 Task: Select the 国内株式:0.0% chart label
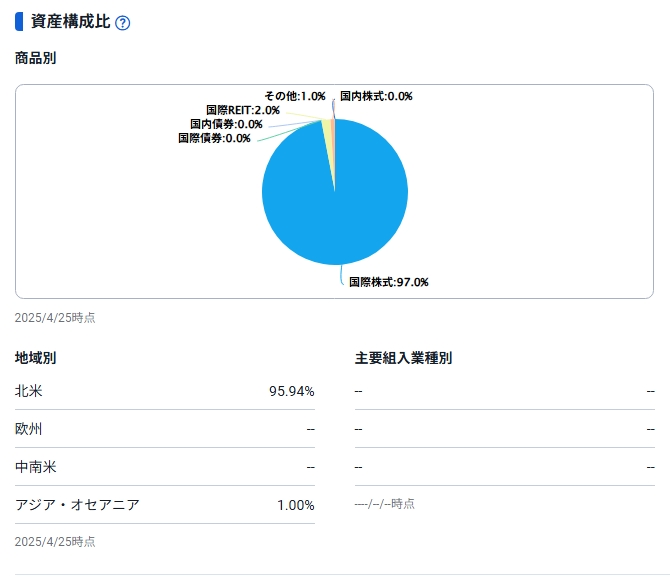[376, 96]
